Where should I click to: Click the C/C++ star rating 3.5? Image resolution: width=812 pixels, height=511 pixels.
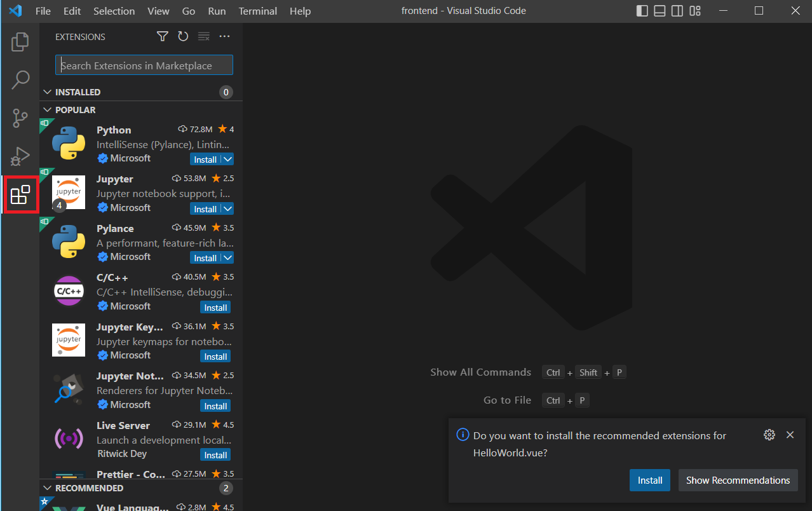[223, 277]
